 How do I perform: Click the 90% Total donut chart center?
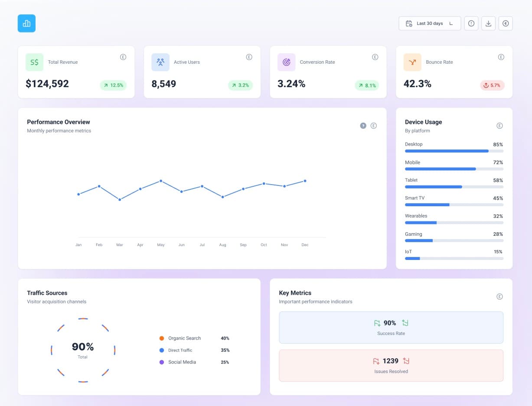82,349
